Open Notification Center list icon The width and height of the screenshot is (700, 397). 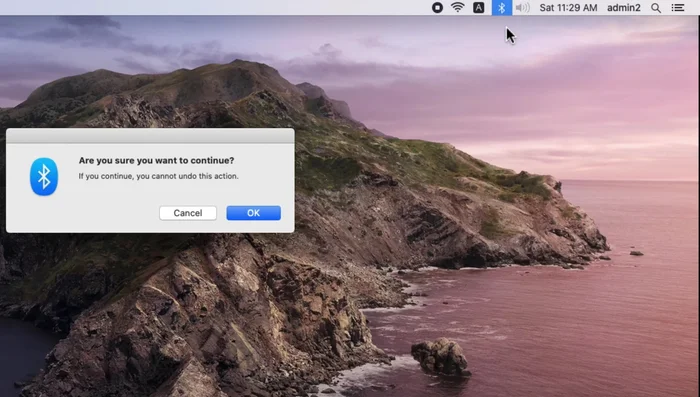(x=678, y=8)
